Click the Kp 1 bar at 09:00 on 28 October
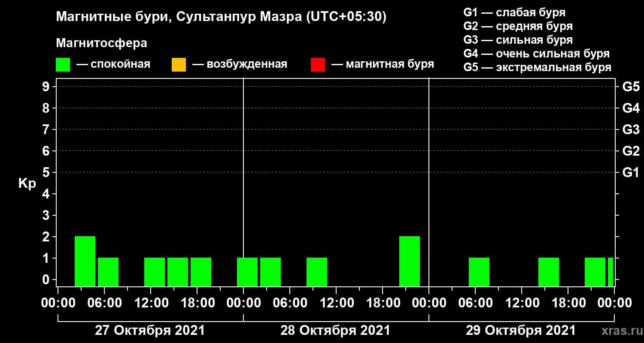Image resolution: width=644 pixels, height=343 pixels. click(x=317, y=272)
